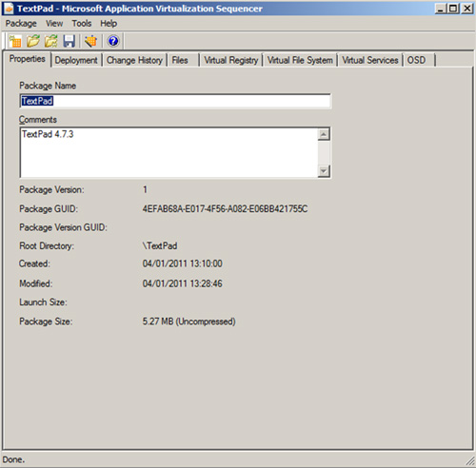Click the window resize grip in status bar
The image size is (476, 468).
pos(469,461)
